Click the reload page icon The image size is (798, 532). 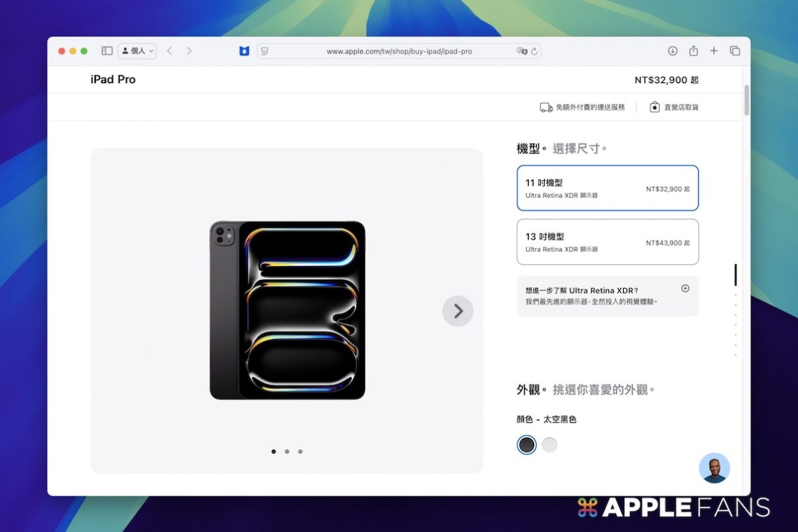tap(534, 51)
